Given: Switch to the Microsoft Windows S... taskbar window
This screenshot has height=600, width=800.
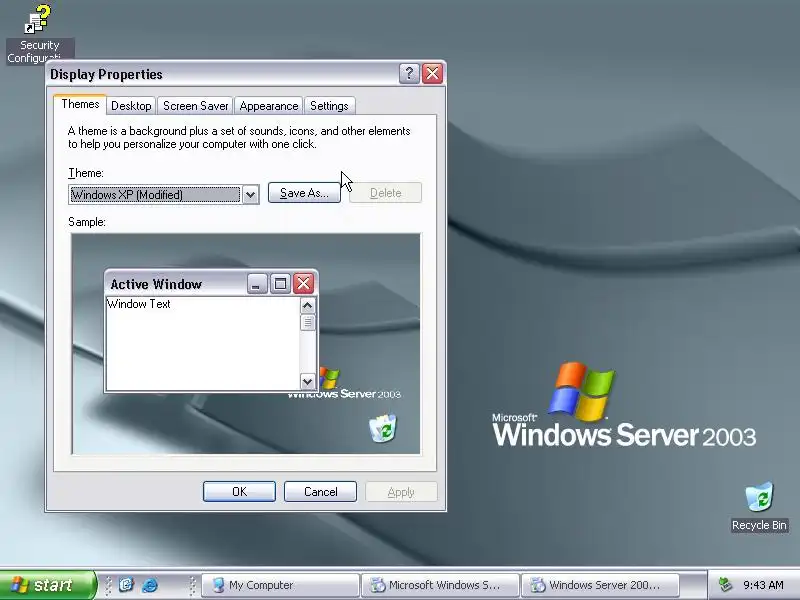Looking at the screenshot, I should tap(440, 585).
